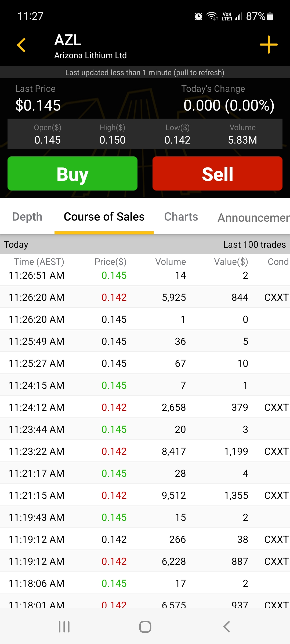Tap the 379 value cell
Screen dimensions: 290x644
240,407
